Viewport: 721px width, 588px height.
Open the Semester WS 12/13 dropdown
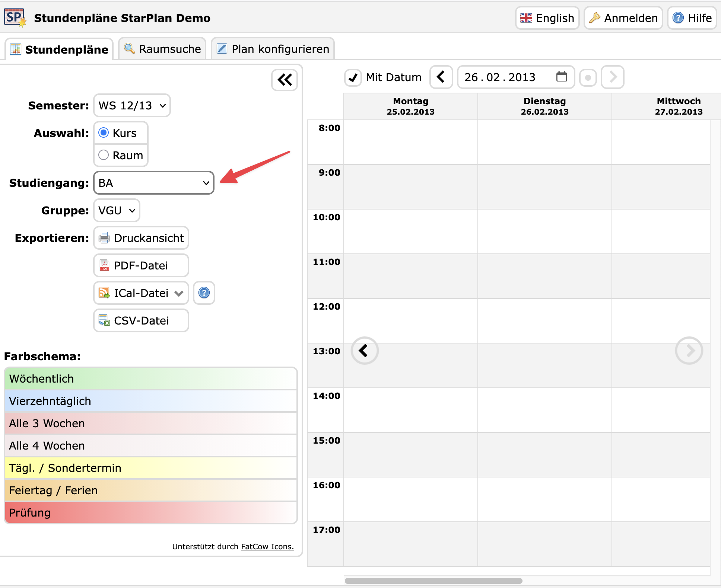pos(132,106)
